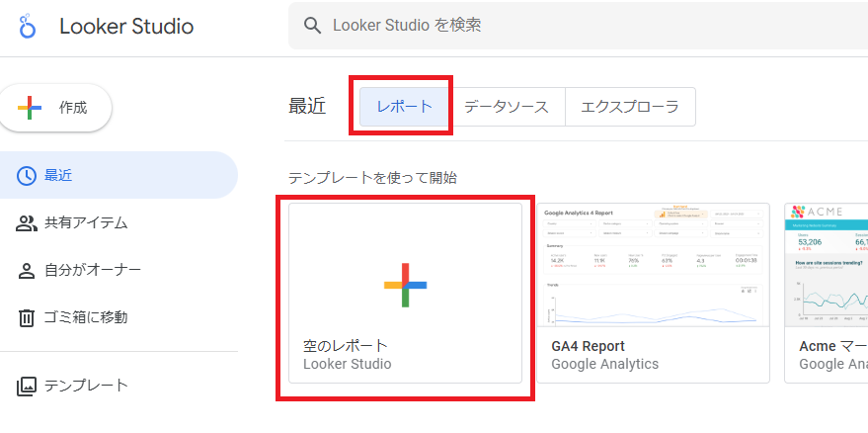Click the 空のレポート title text
This screenshot has height=433, width=868.
(x=346, y=346)
